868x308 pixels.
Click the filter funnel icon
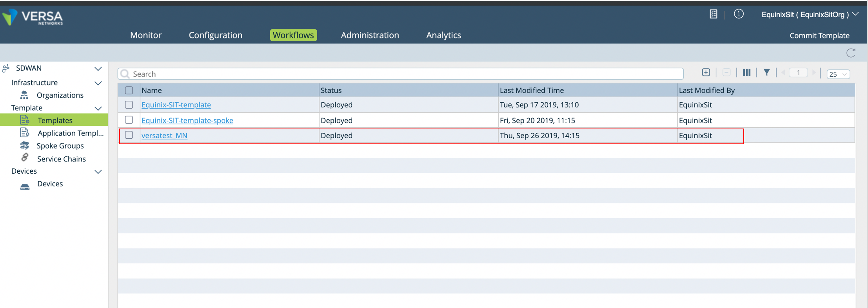click(767, 72)
